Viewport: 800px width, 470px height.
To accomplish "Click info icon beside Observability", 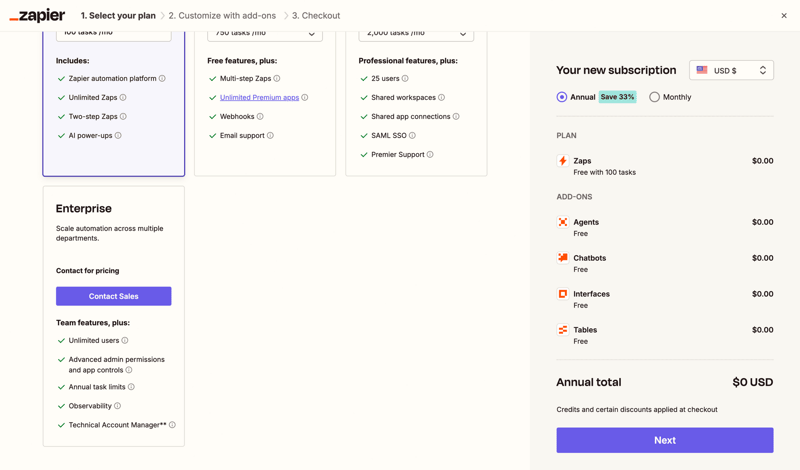I will (117, 406).
